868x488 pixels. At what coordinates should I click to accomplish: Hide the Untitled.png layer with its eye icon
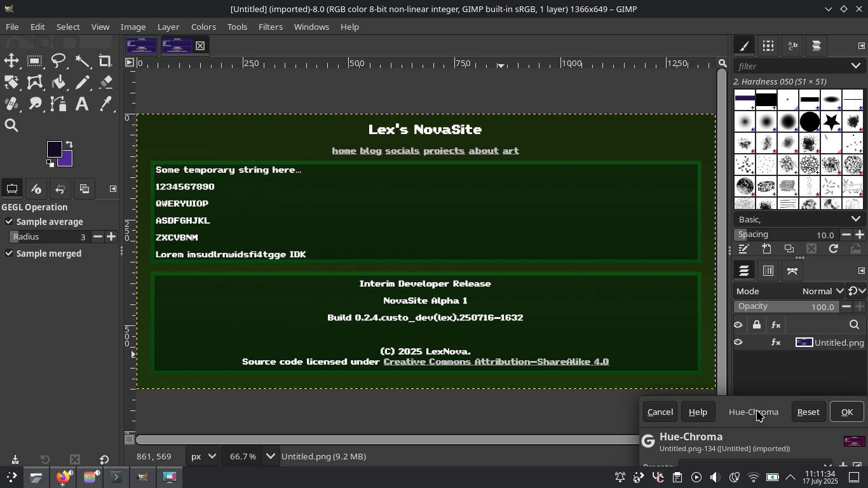[738, 342]
